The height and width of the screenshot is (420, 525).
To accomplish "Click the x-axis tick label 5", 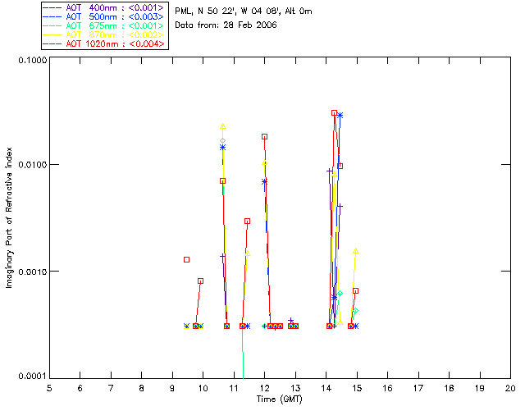I will click(49, 388).
